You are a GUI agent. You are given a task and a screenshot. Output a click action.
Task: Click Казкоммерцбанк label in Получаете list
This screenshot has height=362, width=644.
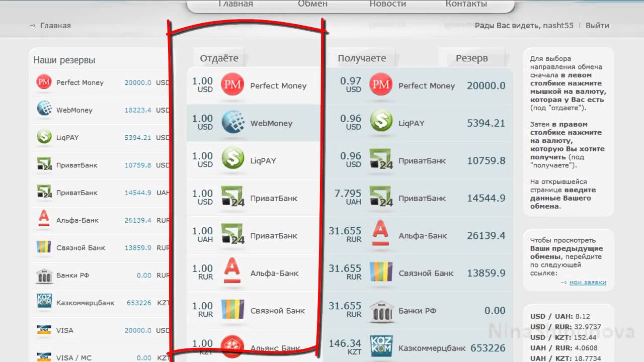pyautogui.click(x=432, y=348)
